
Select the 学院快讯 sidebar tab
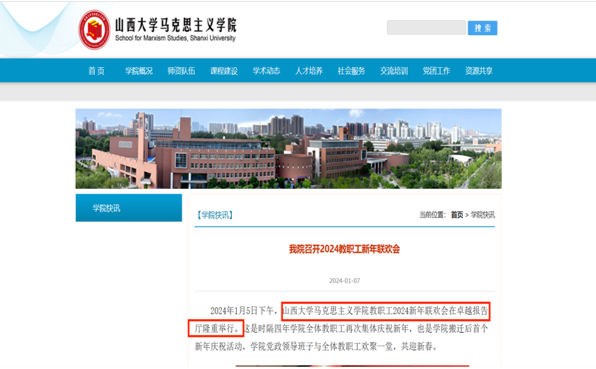[129, 208]
